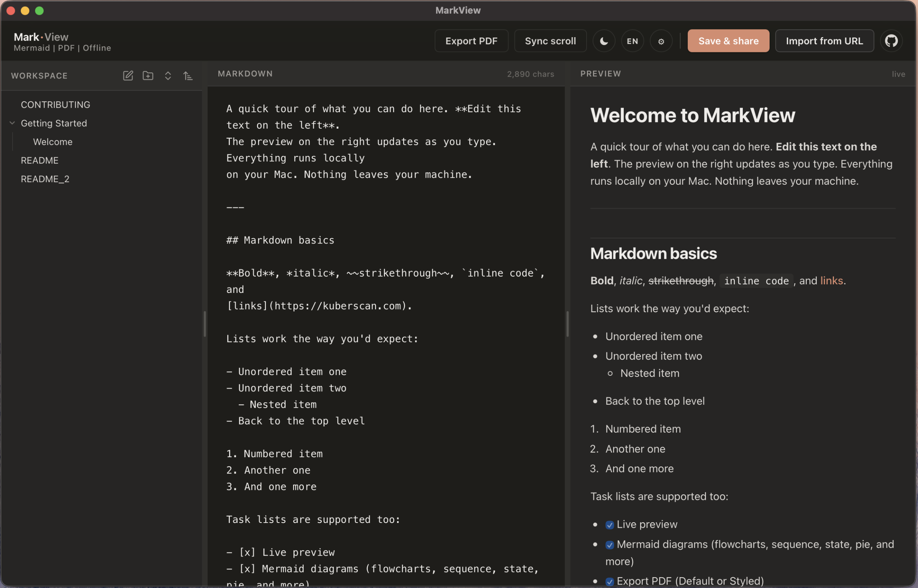
Task: Click 'Back to the top level' in the preview list
Action: tap(655, 401)
